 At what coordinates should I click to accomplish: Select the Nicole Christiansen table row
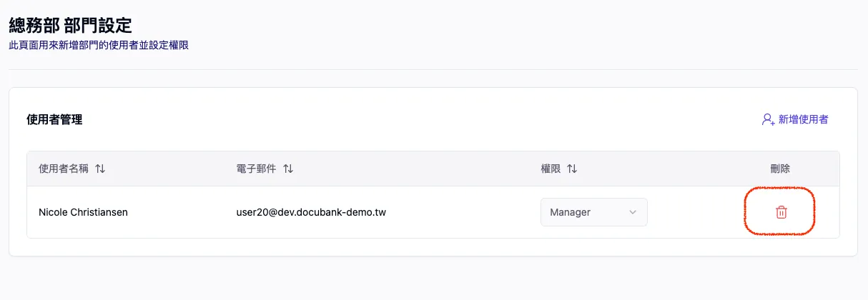(458, 212)
